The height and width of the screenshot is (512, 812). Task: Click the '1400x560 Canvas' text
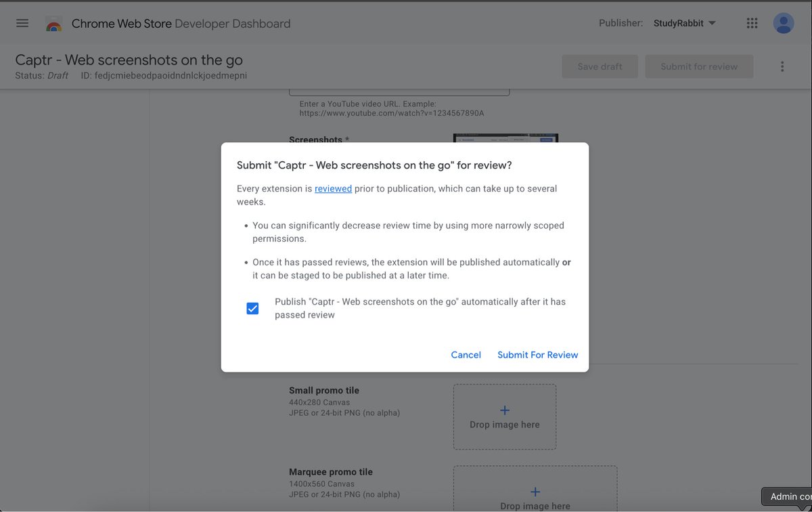pos(321,484)
